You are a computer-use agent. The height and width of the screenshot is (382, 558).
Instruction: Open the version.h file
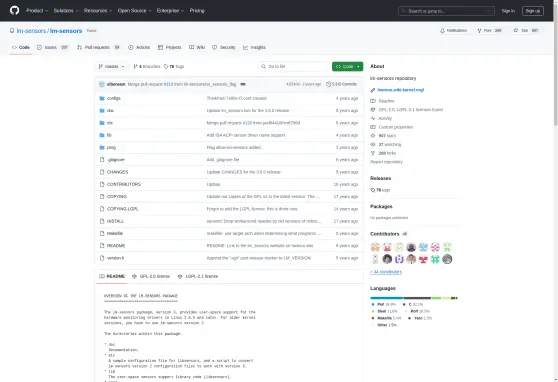tap(115, 258)
